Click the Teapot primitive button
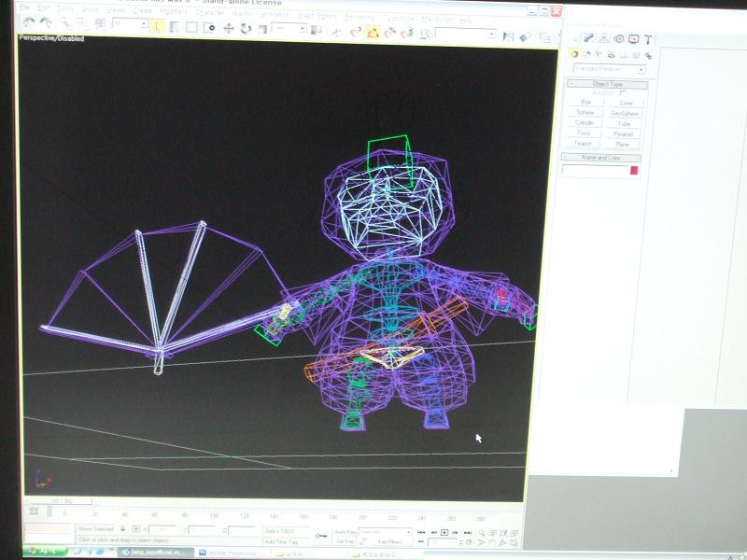747x560 pixels. [583, 144]
